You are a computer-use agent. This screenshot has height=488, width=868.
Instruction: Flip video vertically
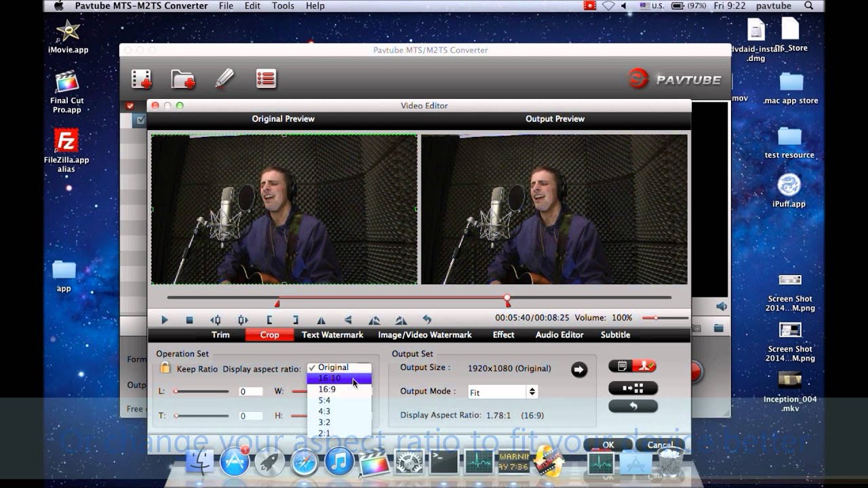pyautogui.click(x=348, y=320)
